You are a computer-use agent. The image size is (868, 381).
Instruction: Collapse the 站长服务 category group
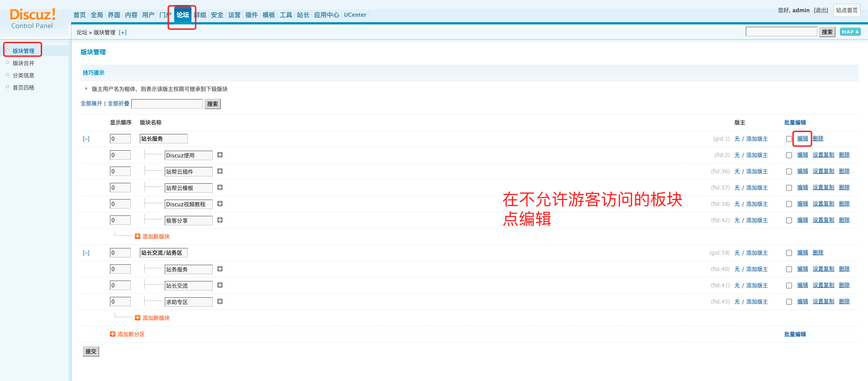(x=86, y=139)
